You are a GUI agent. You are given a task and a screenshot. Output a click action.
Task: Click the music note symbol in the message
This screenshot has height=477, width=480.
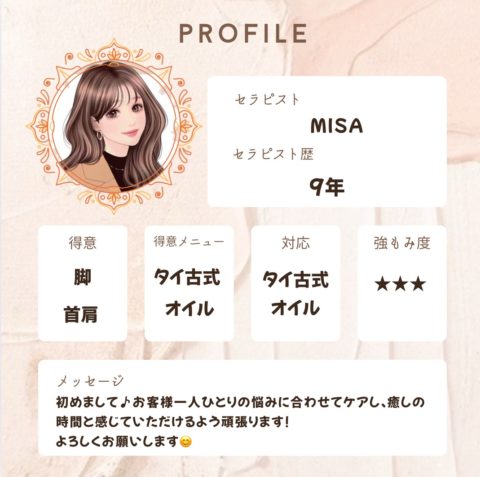coord(124,402)
